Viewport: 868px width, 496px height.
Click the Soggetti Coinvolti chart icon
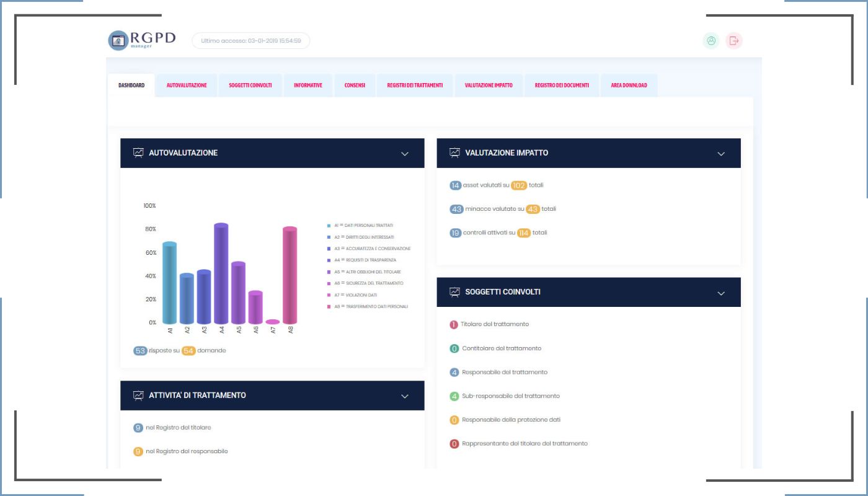click(x=454, y=291)
